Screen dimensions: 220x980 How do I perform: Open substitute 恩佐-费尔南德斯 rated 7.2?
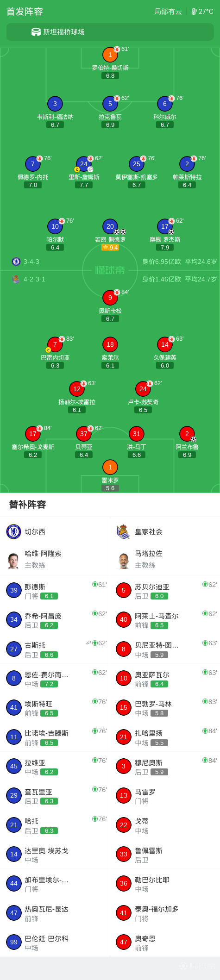tap(55, 679)
